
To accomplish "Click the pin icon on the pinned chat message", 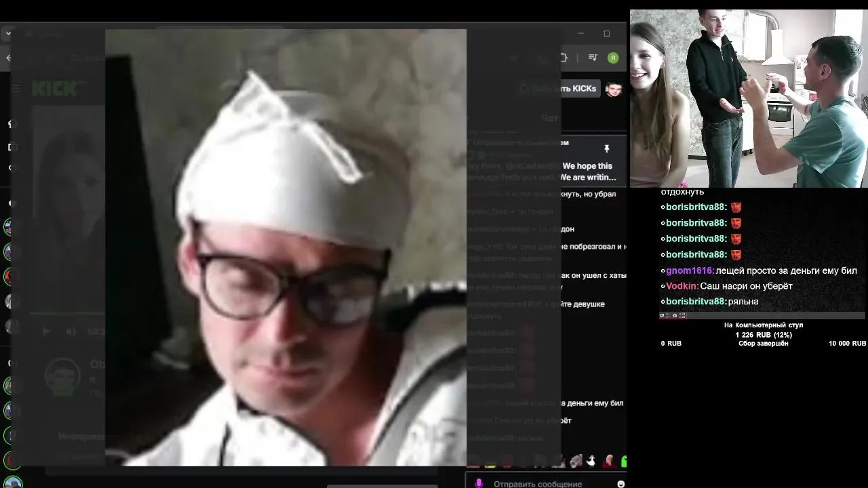I will [x=607, y=148].
